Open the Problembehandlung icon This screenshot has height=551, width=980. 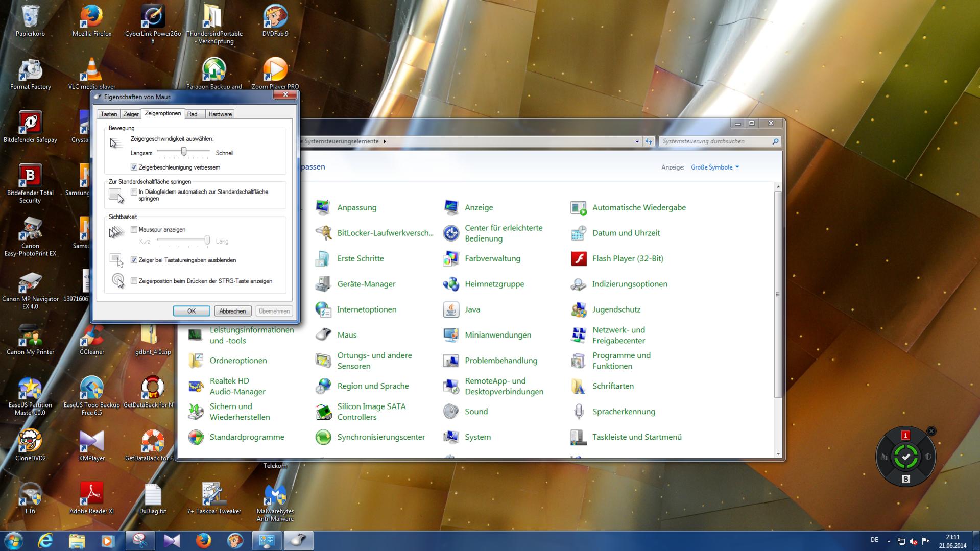(490, 361)
